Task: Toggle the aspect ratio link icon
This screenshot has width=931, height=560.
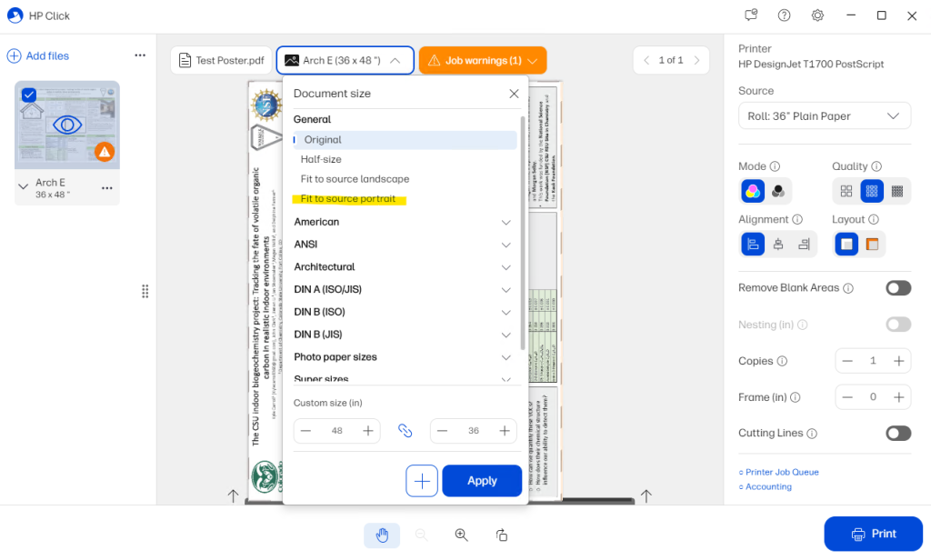Action: click(405, 431)
